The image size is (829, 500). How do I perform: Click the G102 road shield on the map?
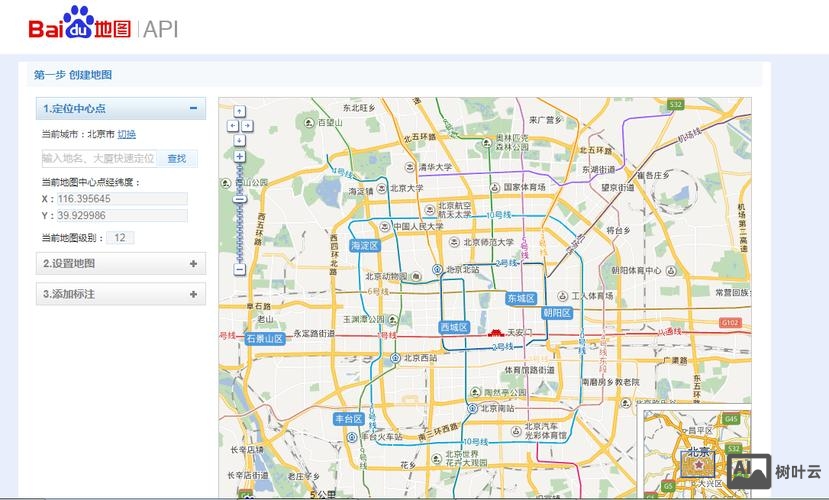[730, 323]
